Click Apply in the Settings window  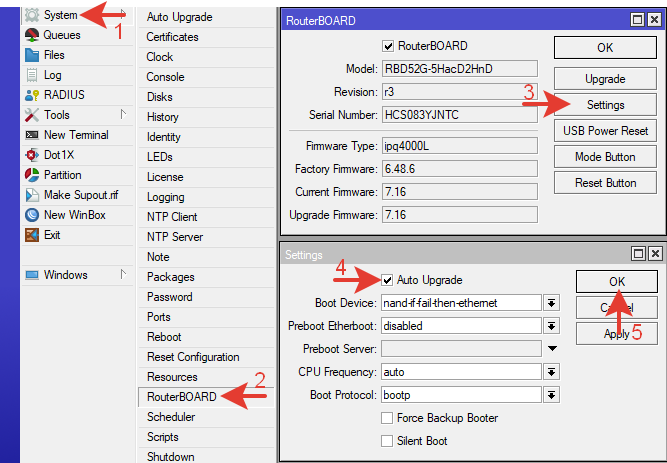point(617,334)
